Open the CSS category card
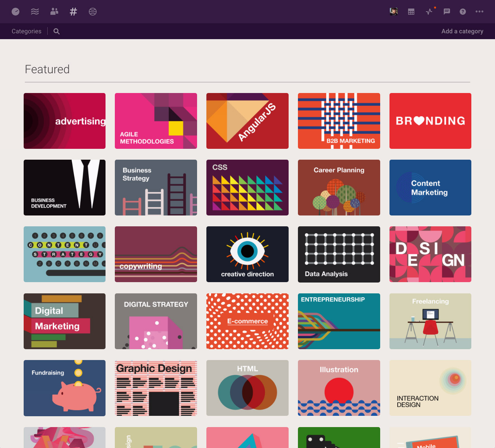495x448 pixels. (x=247, y=188)
